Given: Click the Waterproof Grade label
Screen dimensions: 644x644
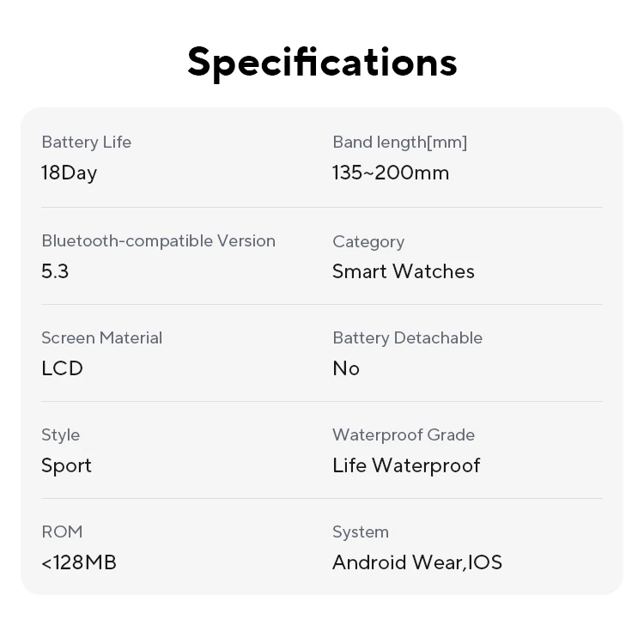Looking at the screenshot, I should [x=404, y=435].
